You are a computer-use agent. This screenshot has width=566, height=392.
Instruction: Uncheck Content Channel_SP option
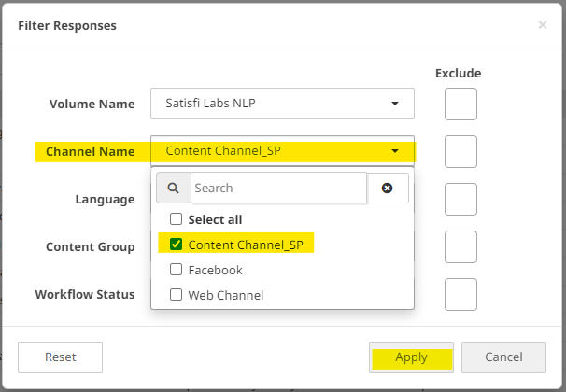pyautogui.click(x=176, y=245)
